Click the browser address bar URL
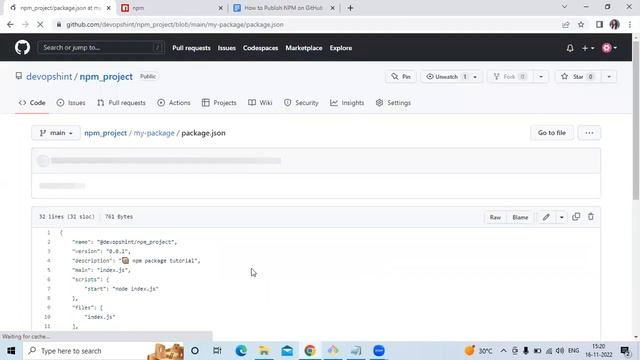The image size is (640, 360). (175, 24)
